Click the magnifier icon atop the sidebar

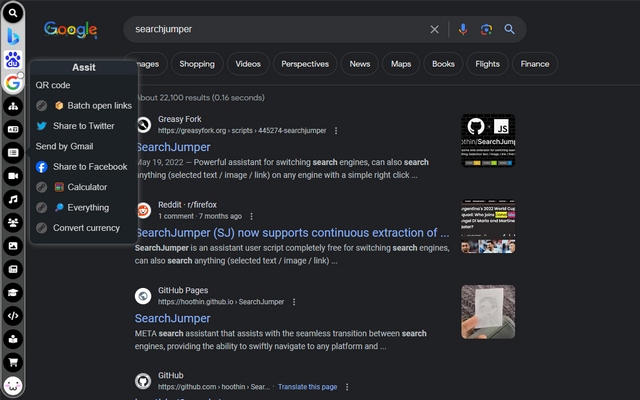(14, 13)
